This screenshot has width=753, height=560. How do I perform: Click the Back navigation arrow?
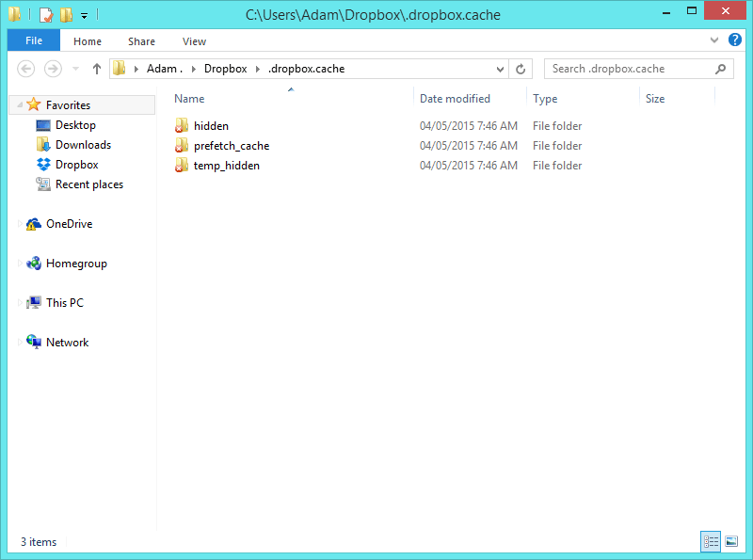coord(26,69)
